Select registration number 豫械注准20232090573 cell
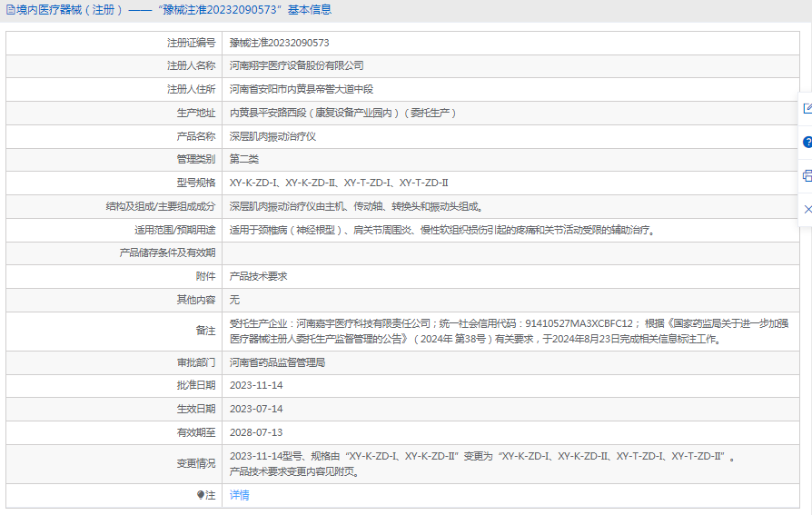The image size is (812, 515). tap(279, 43)
